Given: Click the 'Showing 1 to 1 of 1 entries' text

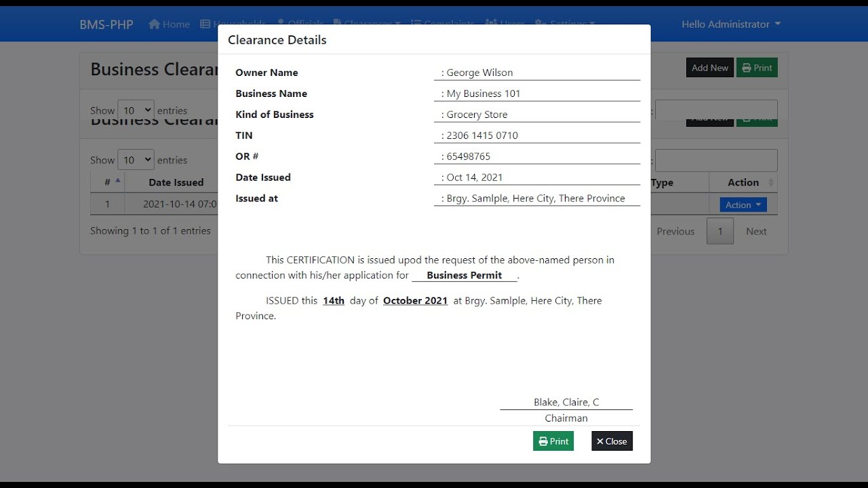Looking at the screenshot, I should coord(151,230).
